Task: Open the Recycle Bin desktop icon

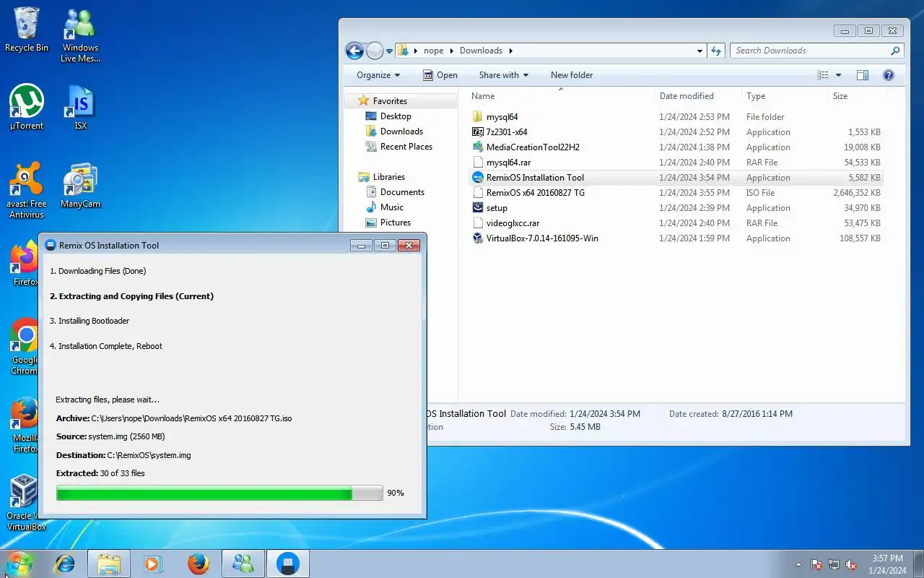Action: pyautogui.click(x=27, y=30)
